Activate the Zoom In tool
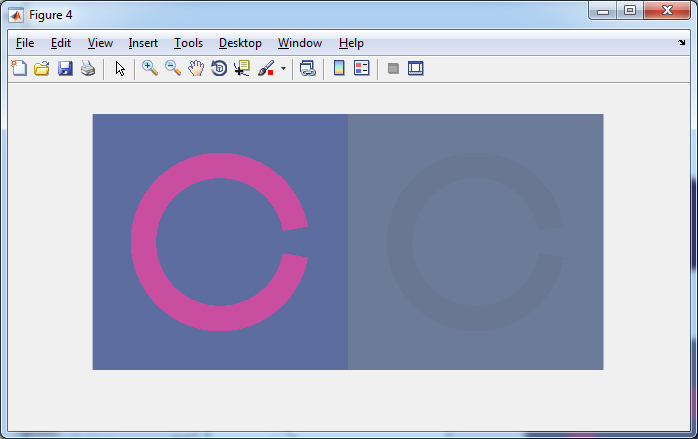The image size is (698, 439). (150, 68)
